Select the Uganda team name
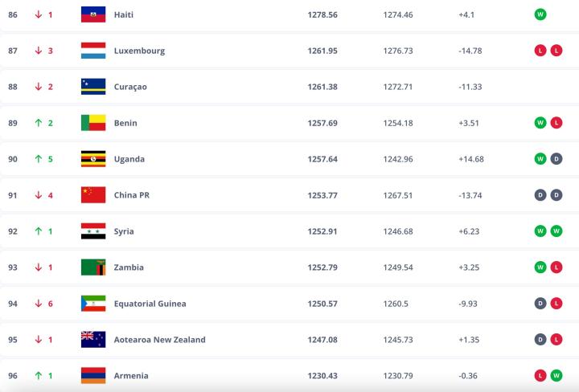The height and width of the screenshot is (392, 579). pos(129,159)
